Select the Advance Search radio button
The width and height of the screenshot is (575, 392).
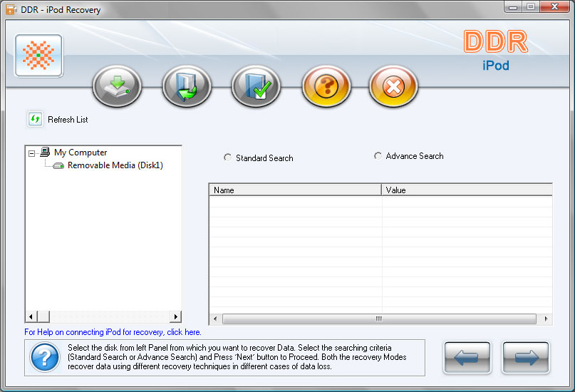(x=378, y=156)
